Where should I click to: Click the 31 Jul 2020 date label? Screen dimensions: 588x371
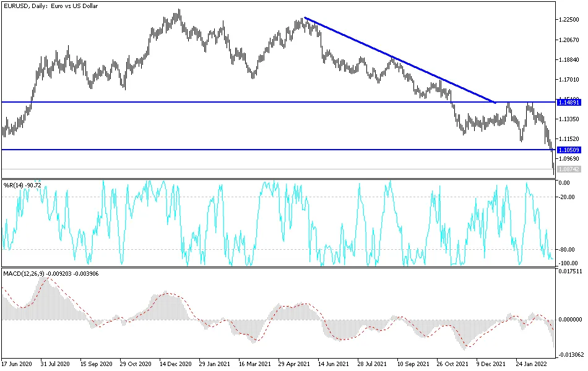point(56,364)
